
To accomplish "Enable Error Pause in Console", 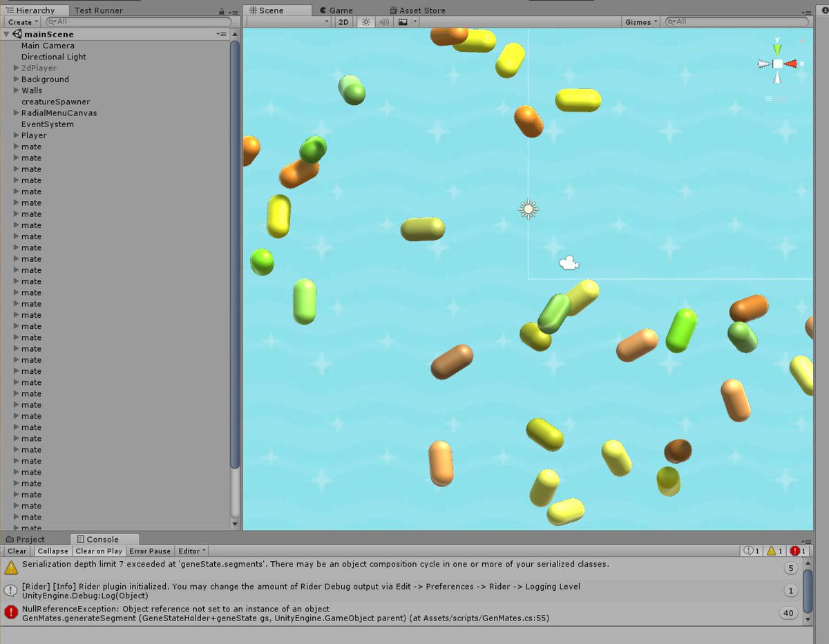I will coord(150,551).
